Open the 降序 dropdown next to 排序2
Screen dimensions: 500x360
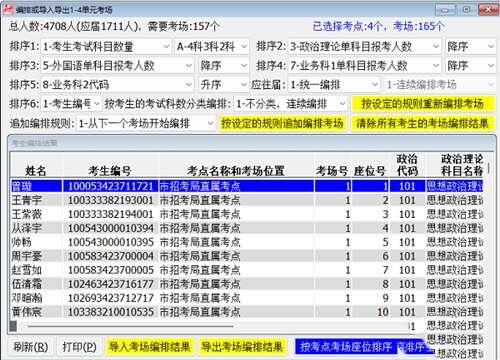click(470, 47)
